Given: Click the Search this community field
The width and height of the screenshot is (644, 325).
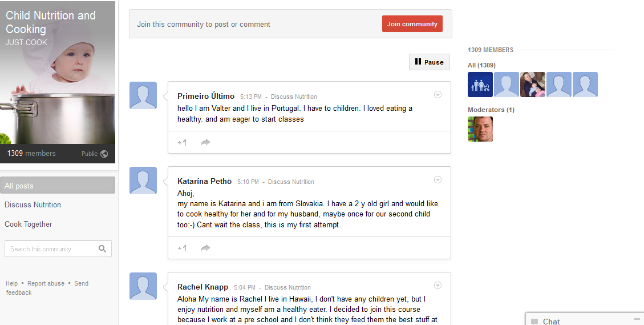Looking at the screenshot, I should click(x=51, y=249).
